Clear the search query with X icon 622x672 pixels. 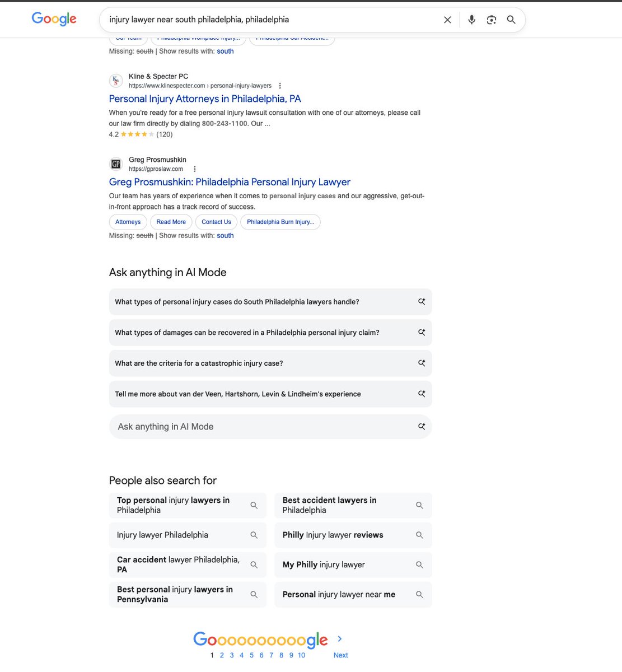click(x=447, y=20)
